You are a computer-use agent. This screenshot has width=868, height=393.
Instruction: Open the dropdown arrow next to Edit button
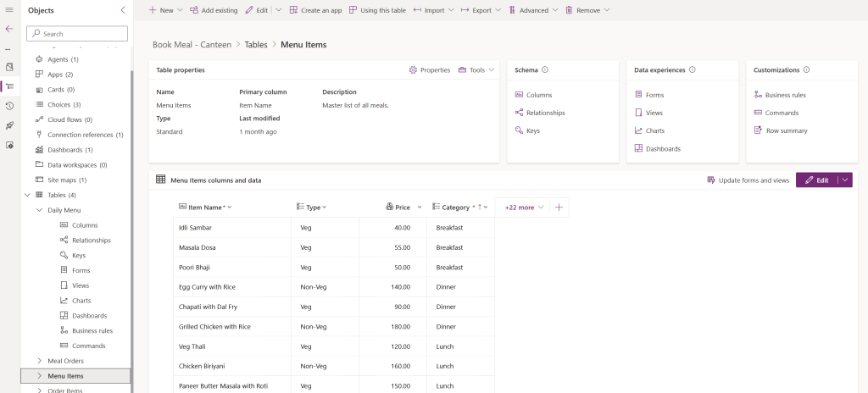844,180
